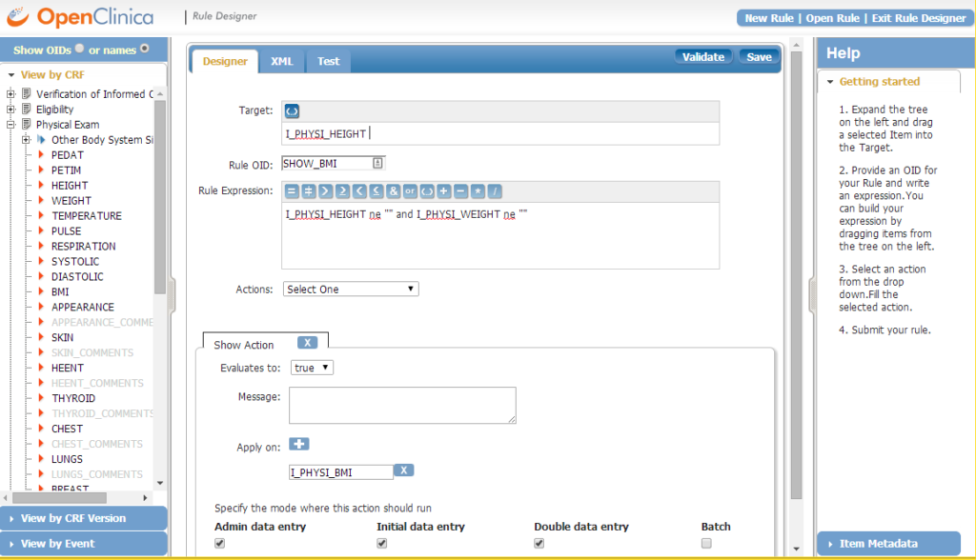This screenshot has width=976, height=560.
Task: Open the Test tab
Action: [328, 61]
